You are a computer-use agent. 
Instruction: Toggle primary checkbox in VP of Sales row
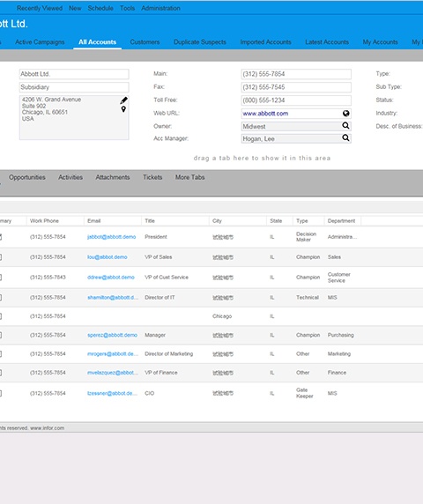pyautogui.click(x=0, y=257)
